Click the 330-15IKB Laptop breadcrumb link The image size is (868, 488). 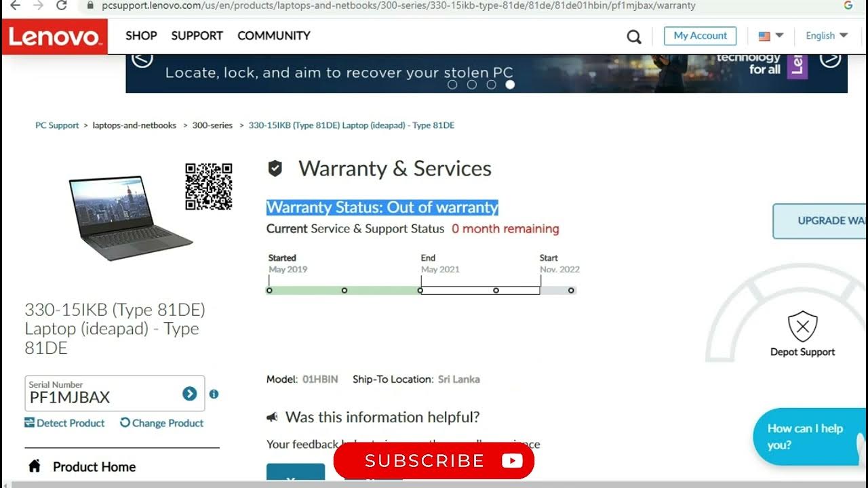coord(351,125)
